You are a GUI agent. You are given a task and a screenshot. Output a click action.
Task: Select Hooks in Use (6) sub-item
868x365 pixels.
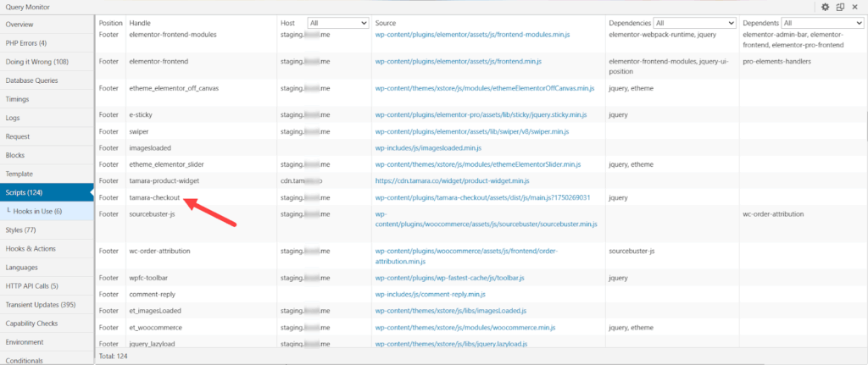pyautogui.click(x=37, y=211)
